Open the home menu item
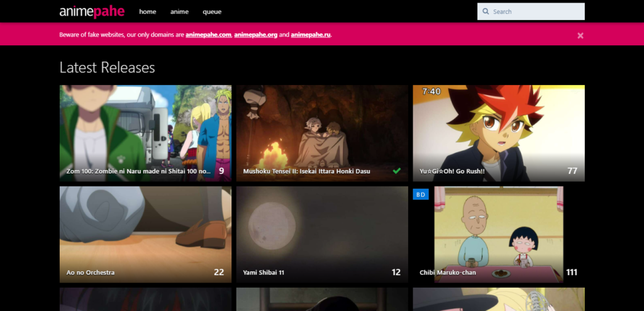The image size is (644, 311). [147, 11]
